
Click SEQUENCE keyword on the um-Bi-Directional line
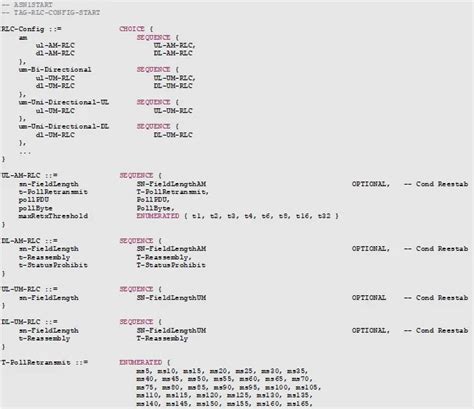point(153,70)
